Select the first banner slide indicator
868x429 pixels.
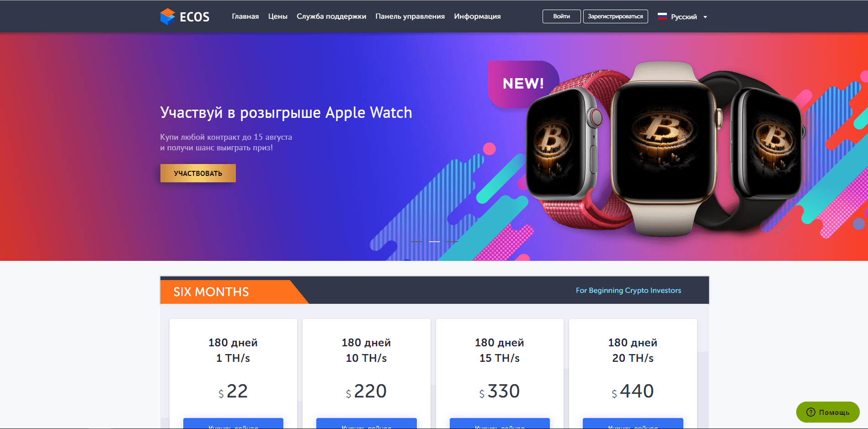[416, 241]
